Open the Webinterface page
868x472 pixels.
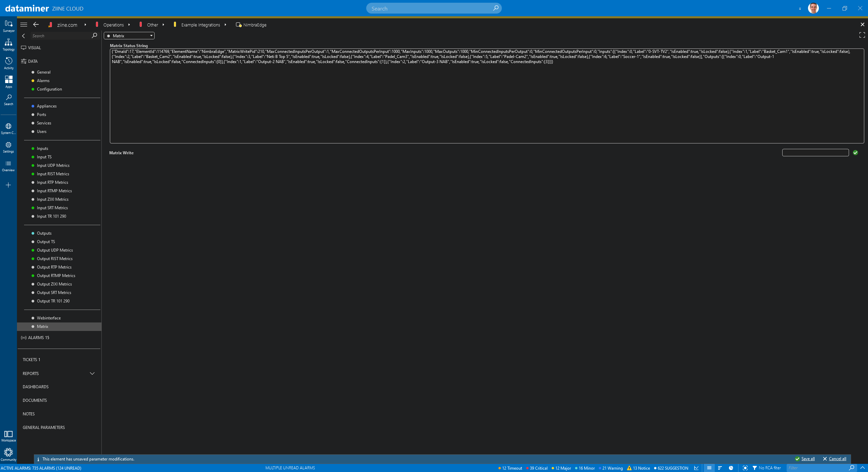(x=49, y=318)
